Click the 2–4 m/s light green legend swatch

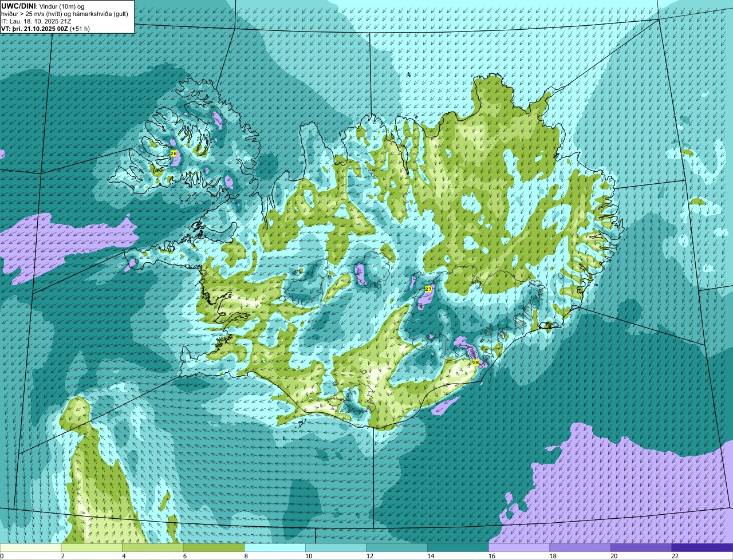click(92, 547)
